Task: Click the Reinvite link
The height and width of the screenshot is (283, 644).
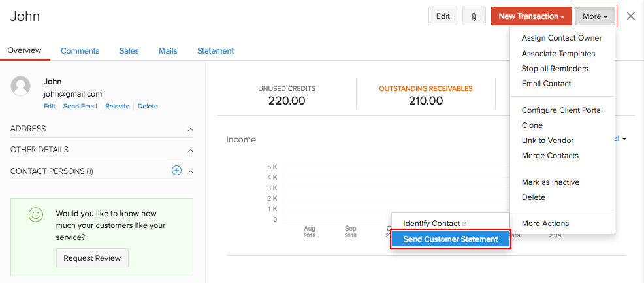Action: (118, 106)
